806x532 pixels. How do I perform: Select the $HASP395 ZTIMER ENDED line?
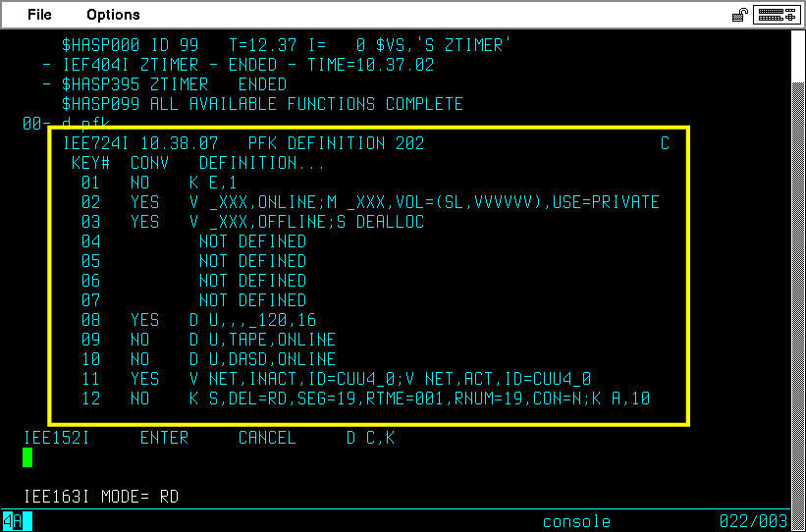[x=165, y=84]
